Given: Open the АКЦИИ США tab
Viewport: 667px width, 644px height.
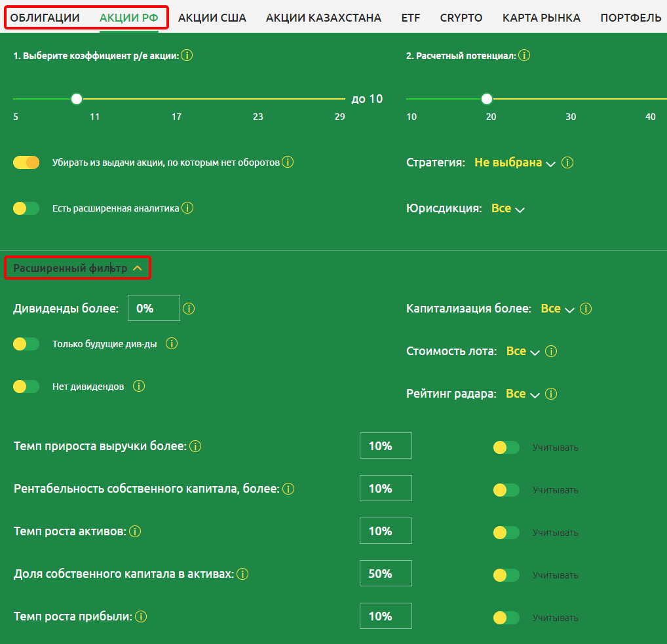Looking at the screenshot, I should 212,18.
